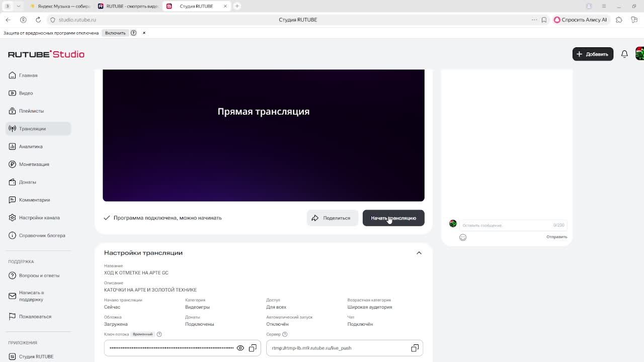644x362 pixels.
Task: Click the Справочник блогера info icon
Action: tap(13, 235)
